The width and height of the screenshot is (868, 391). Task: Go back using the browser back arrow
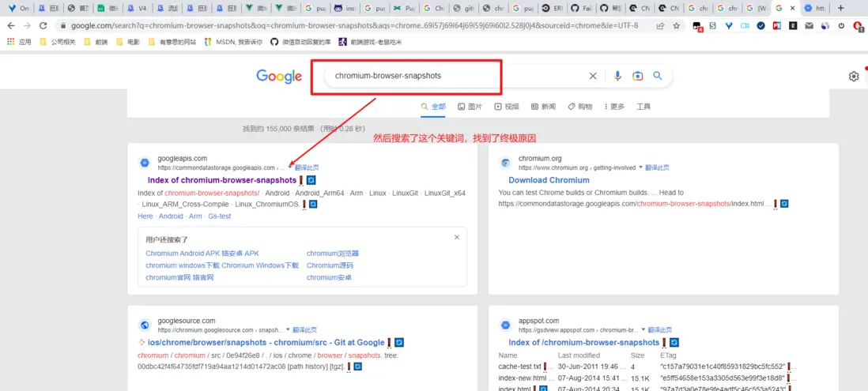[x=12, y=26]
